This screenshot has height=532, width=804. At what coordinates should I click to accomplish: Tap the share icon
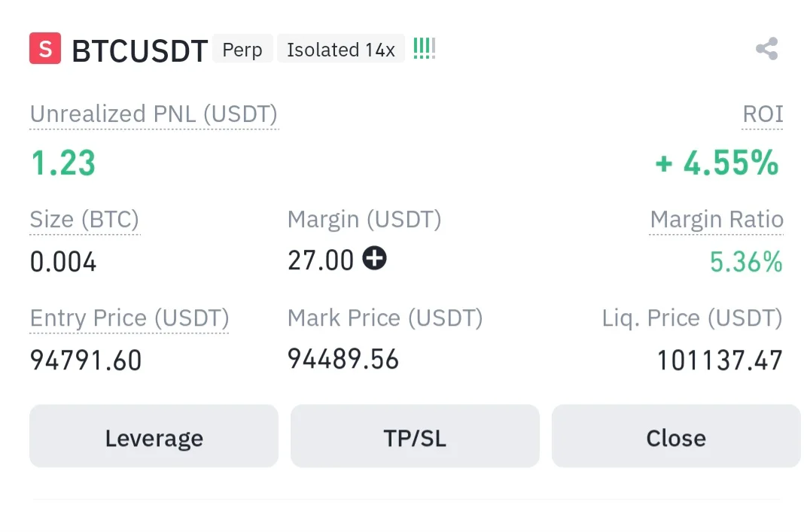point(766,50)
